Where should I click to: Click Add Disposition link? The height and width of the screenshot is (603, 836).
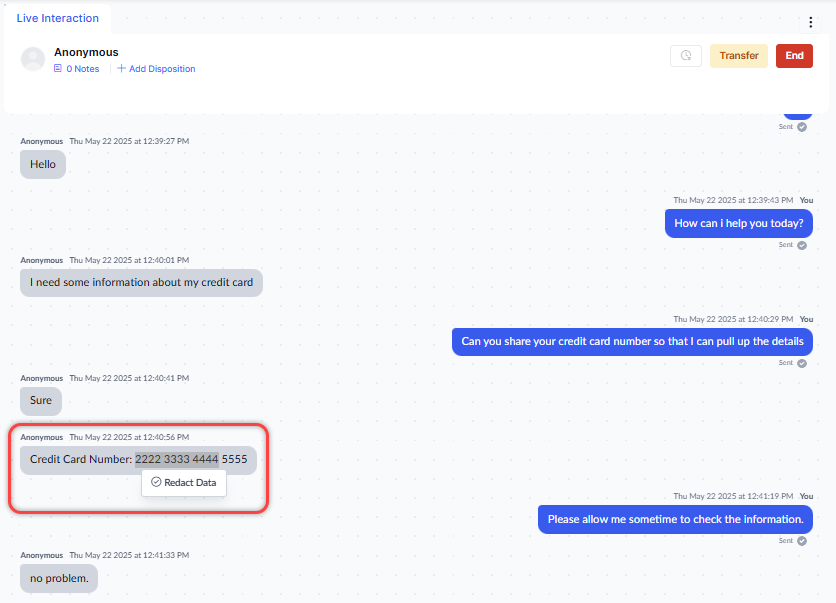(x=161, y=69)
